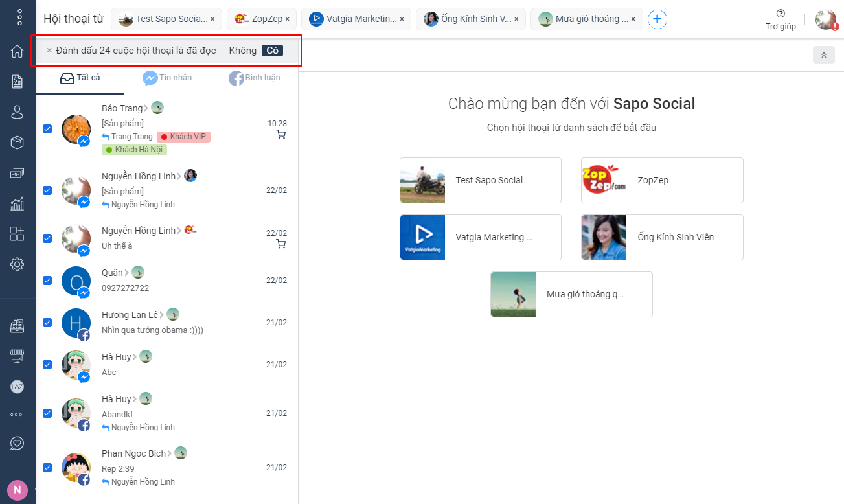Confirm mark as read with Có

[273, 51]
